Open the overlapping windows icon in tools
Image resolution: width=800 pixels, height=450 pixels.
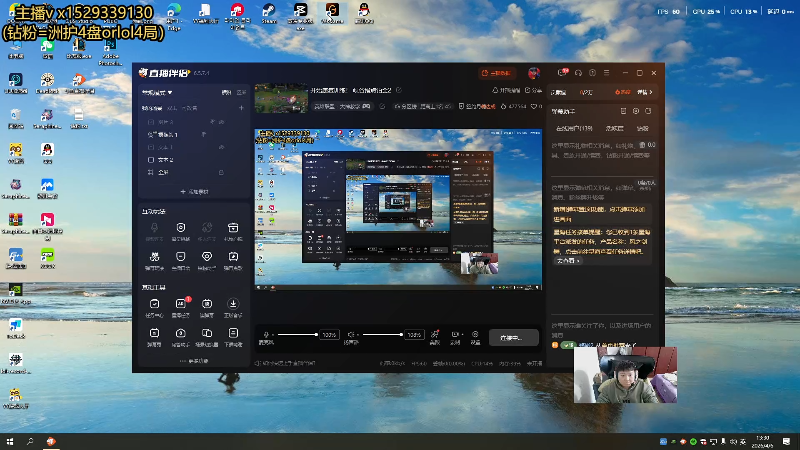tap(207, 333)
